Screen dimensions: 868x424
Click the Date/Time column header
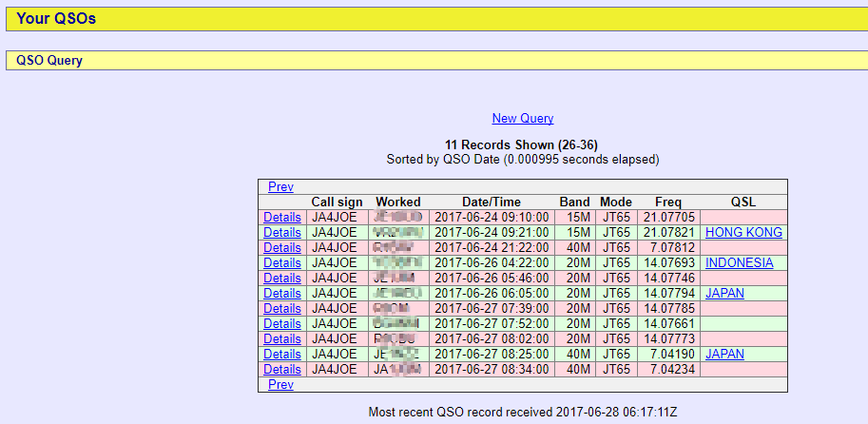492,202
